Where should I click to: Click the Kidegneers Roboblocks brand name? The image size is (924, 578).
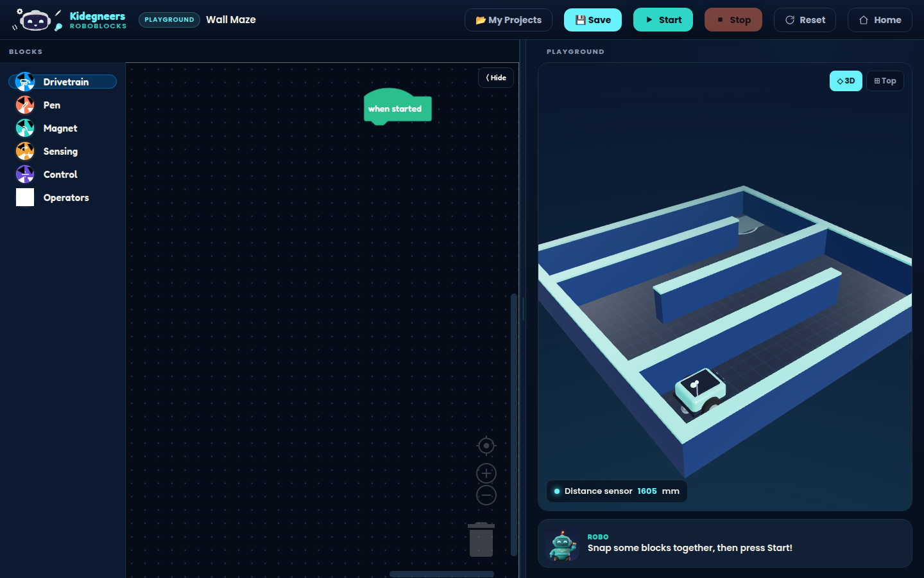pyautogui.click(x=98, y=20)
